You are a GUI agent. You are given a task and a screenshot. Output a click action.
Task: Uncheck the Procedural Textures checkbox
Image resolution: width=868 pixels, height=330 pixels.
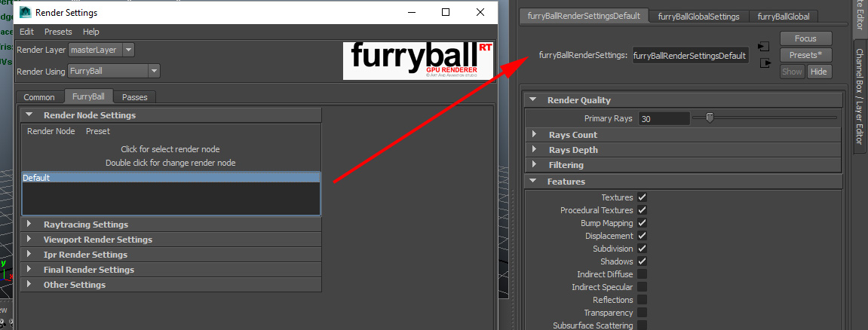click(643, 210)
